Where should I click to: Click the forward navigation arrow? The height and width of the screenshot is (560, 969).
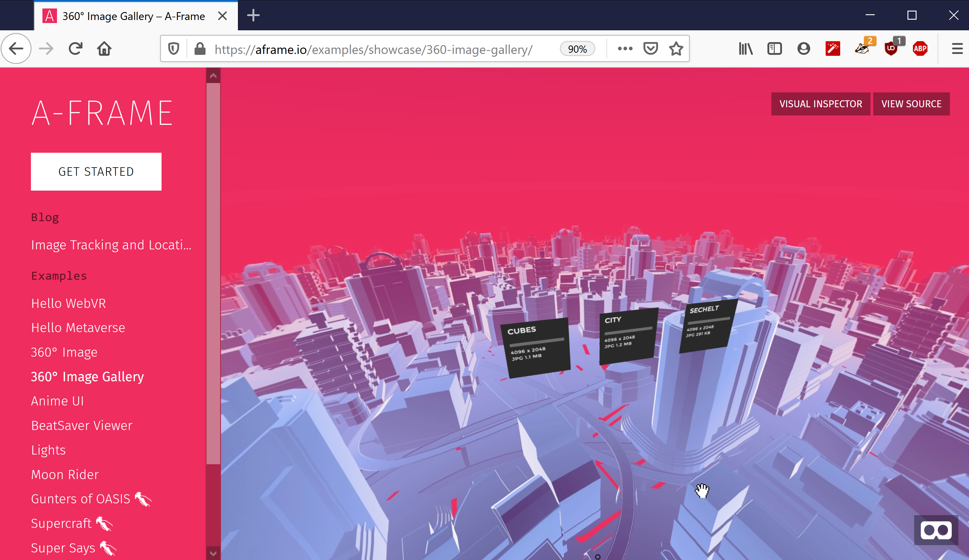click(46, 49)
